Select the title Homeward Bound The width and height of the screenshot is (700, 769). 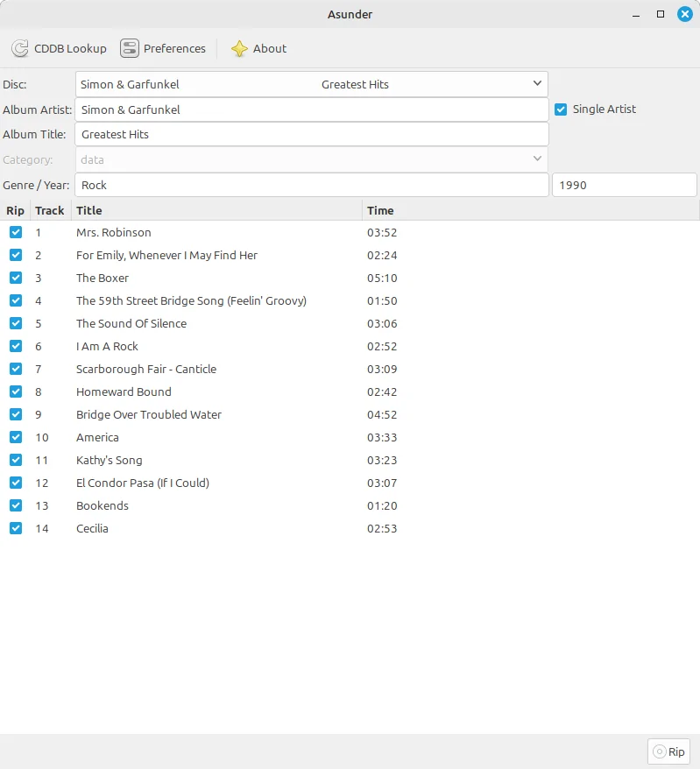click(x=124, y=392)
